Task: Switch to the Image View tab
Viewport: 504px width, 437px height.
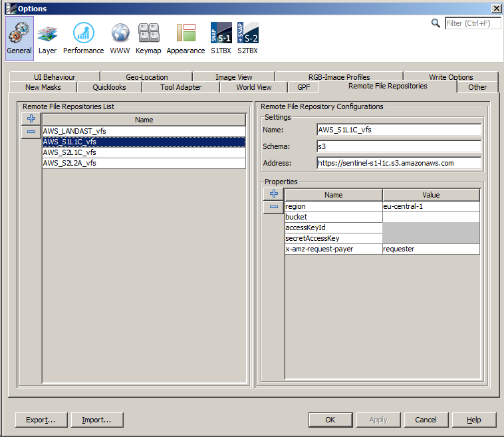Action: point(233,77)
